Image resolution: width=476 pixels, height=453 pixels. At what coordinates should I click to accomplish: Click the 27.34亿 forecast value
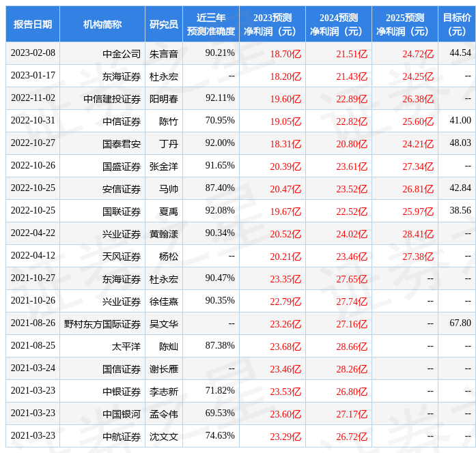tap(418, 166)
